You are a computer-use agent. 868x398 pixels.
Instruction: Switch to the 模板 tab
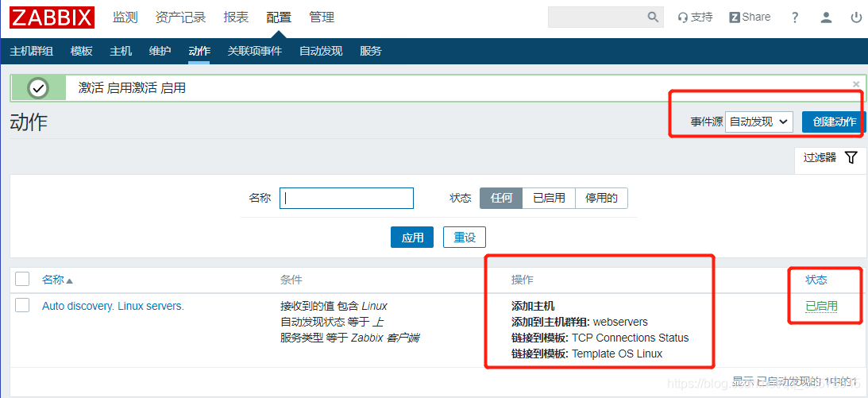click(81, 52)
